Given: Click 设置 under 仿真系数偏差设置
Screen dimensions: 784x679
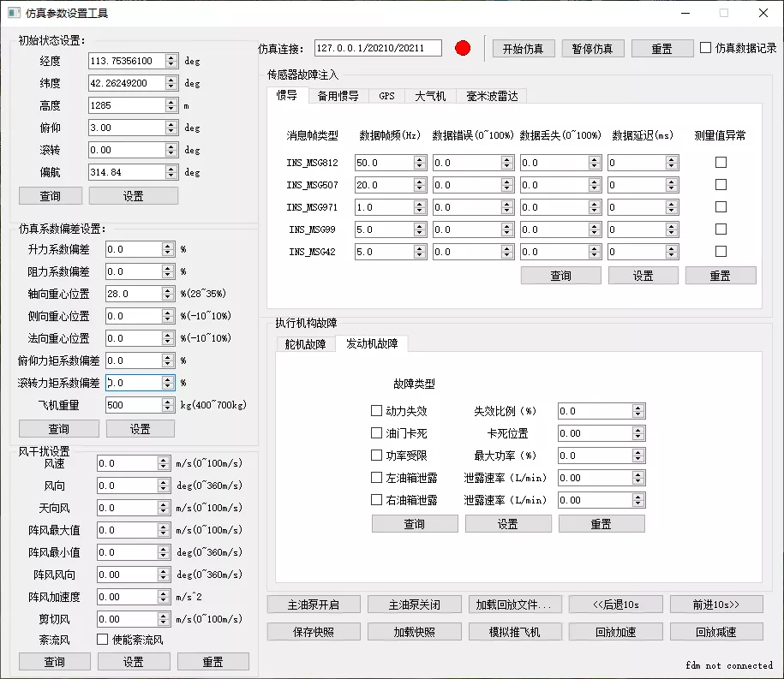Looking at the screenshot, I should (x=141, y=429).
